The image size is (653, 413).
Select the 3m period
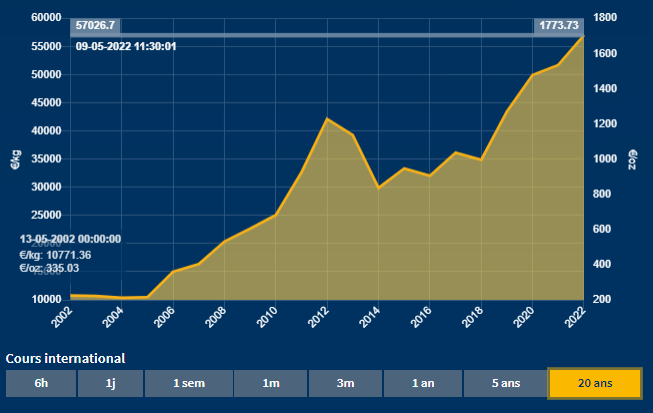click(x=345, y=383)
